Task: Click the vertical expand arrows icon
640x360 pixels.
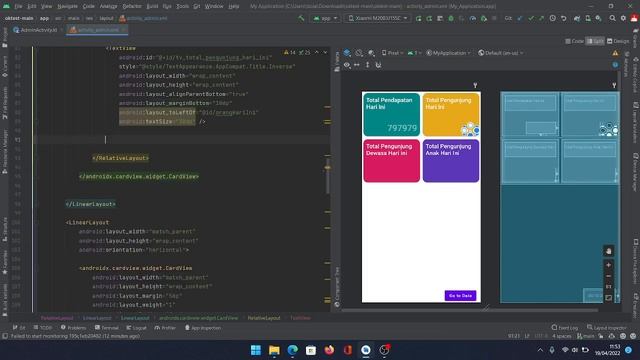Action: 367,65
